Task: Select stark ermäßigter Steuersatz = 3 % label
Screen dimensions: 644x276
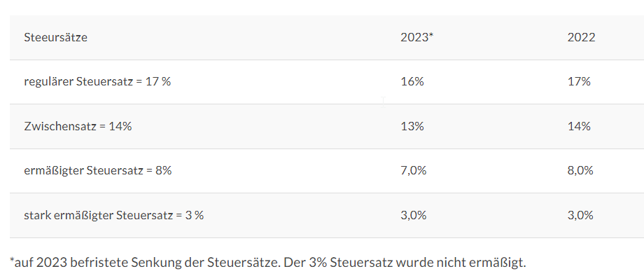Action: [x=114, y=215]
